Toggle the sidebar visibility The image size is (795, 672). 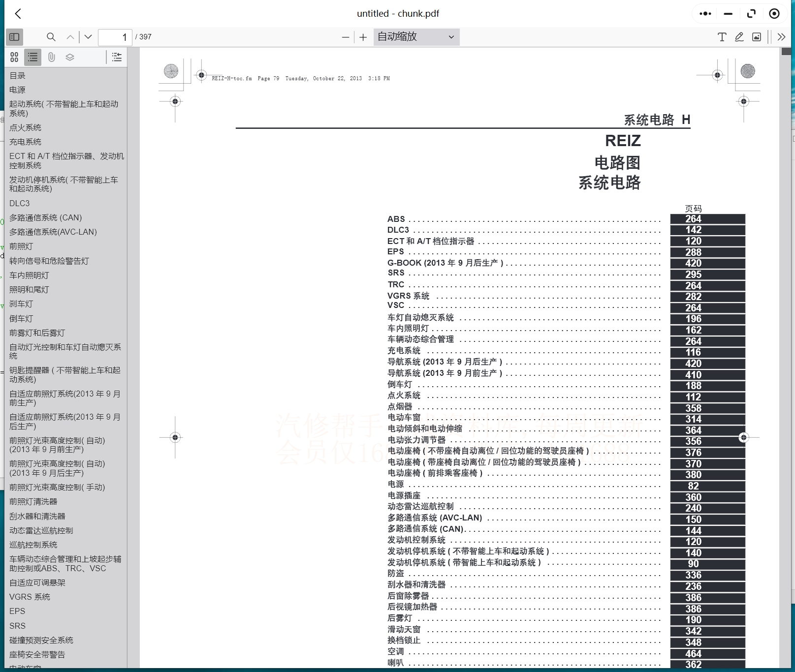14,37
